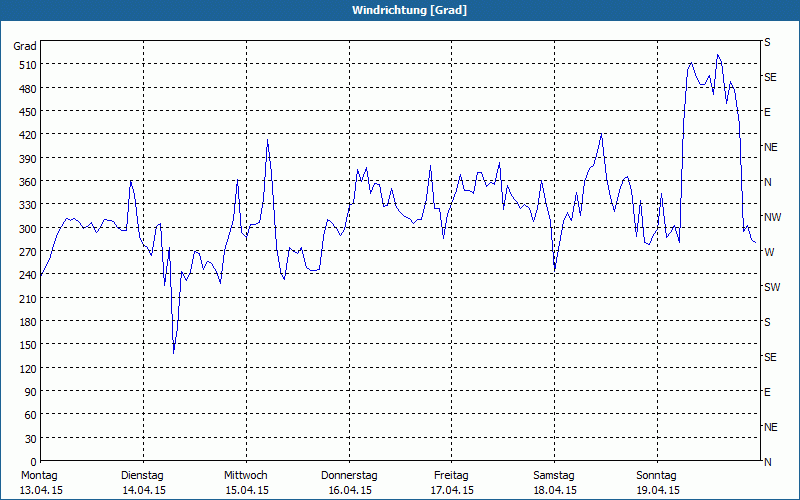The height and width of the screenshot is (500, 800).
Task: Select the date 18.04.15
Action: click(x=555, y=490)
